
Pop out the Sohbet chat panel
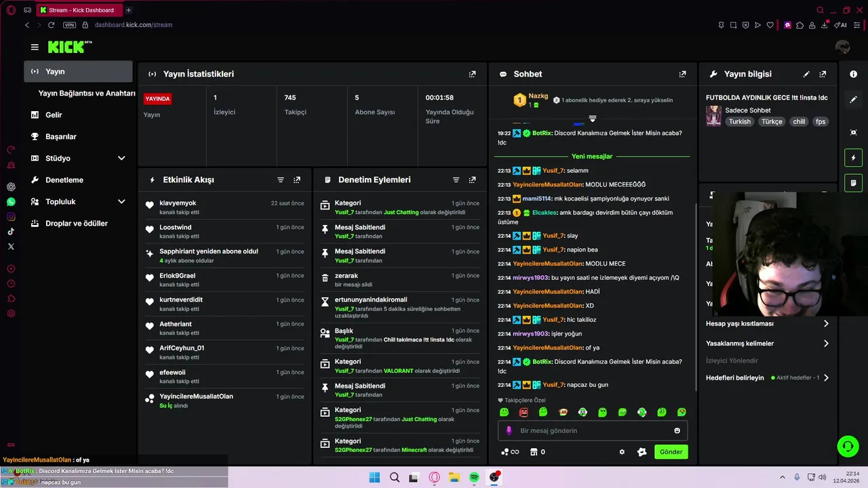click(682, 74)
